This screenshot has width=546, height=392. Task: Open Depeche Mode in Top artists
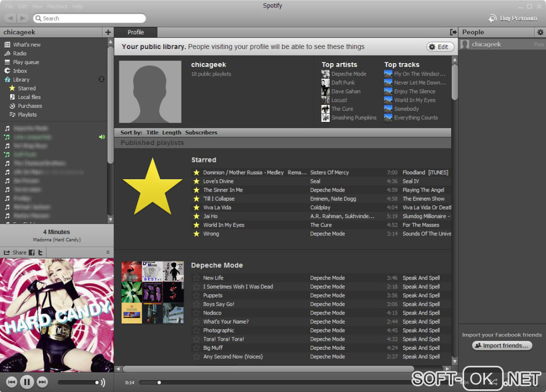pos(348,74)
